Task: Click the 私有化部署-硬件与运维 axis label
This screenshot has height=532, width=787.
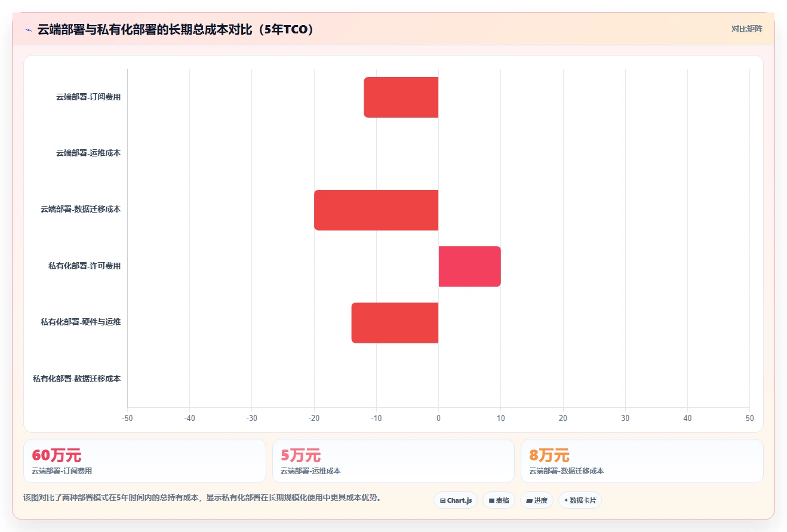Action: [x=81, y=322]
